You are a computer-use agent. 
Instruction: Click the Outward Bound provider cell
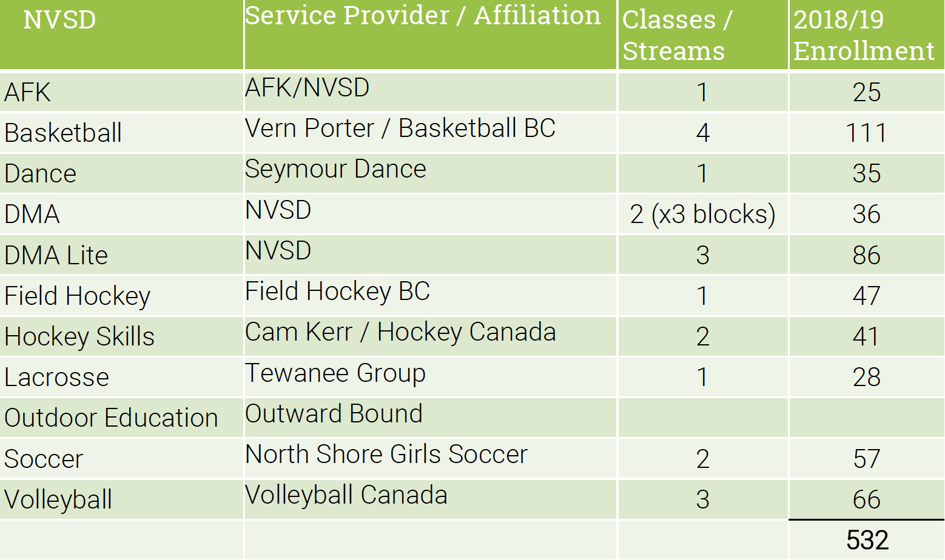334,415
